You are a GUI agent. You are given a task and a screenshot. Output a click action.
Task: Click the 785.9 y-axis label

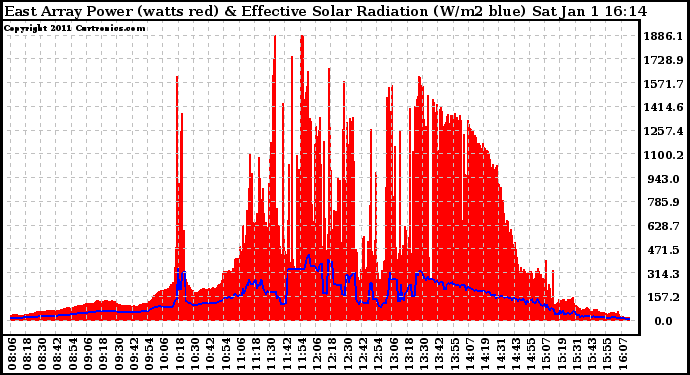663,202
